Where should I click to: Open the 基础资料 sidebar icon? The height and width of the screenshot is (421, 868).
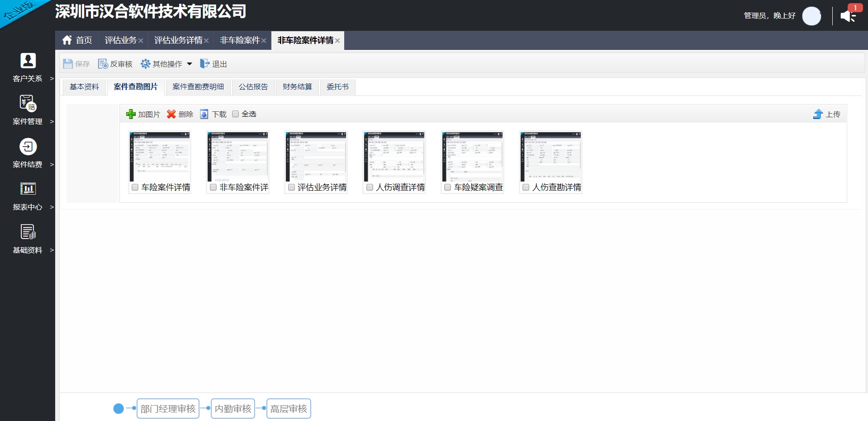tap(28, 232)
